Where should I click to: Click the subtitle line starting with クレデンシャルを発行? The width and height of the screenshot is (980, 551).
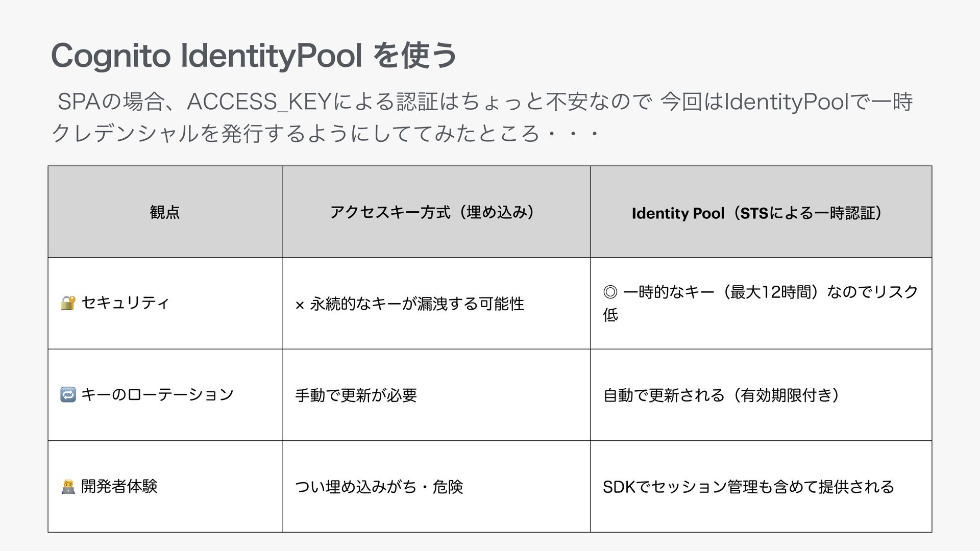click(326, 134)
